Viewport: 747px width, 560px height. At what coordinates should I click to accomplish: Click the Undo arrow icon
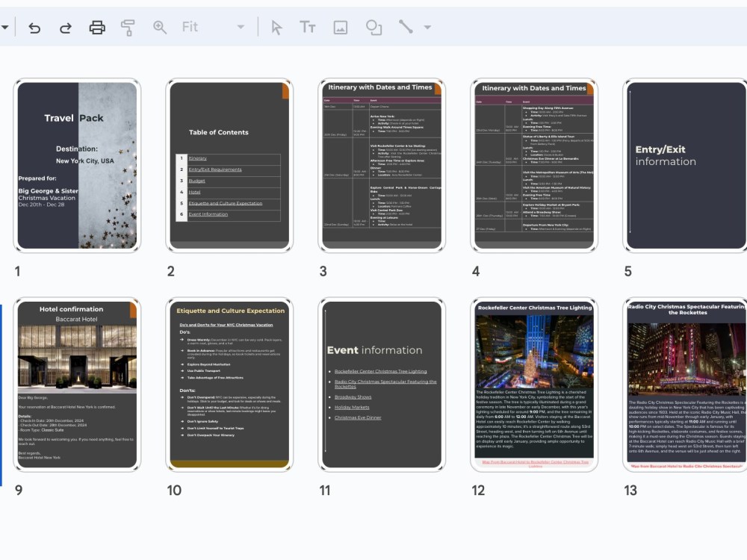coord(34,28)
